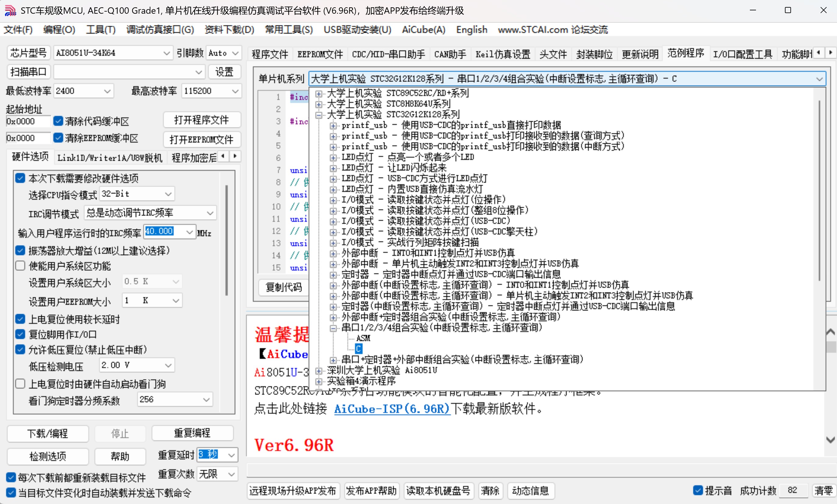Select the ASM item under 串口1/2/3/4组合实验
Screen dimensions: 837x504
363,338
